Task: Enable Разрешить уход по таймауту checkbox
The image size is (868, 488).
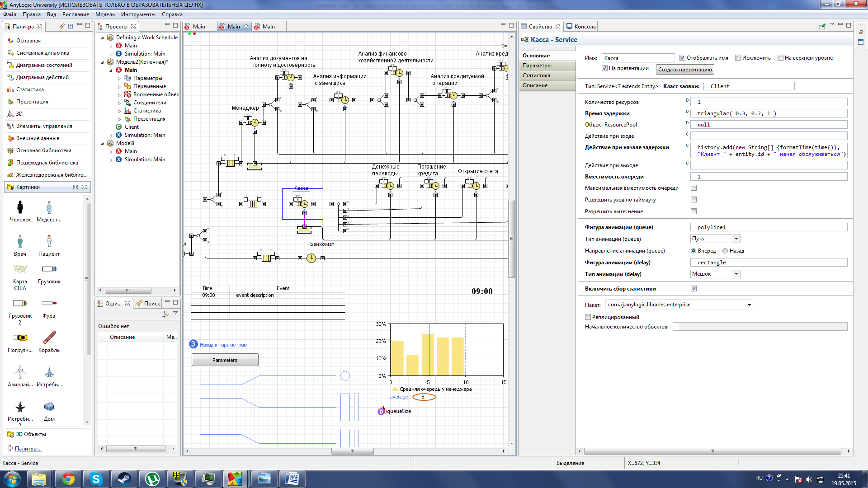Action: click(x=693, y=200)
